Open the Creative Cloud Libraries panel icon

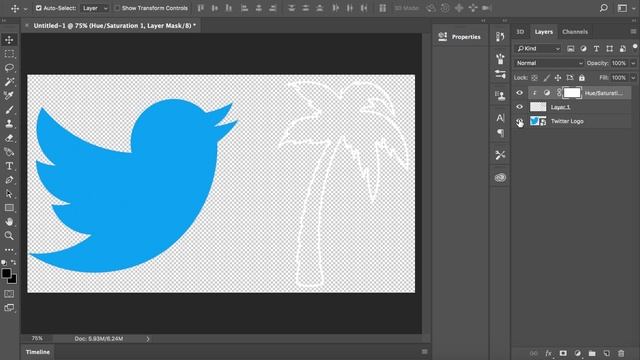[500, 178]
